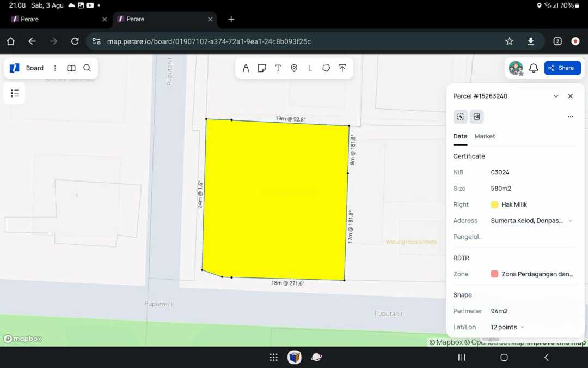Toggle the parcel focus selection icon
Viewport: 588px width, 368px height.
461,117
